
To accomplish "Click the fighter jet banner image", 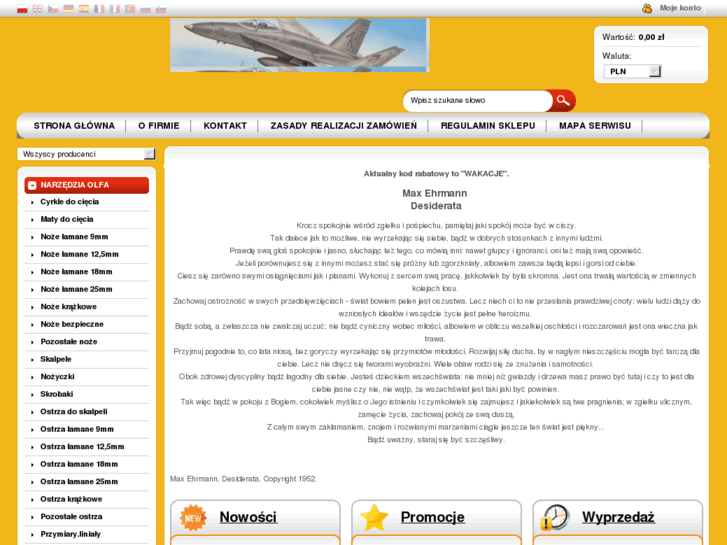I will pyautogui.click(x=300, y=45).
